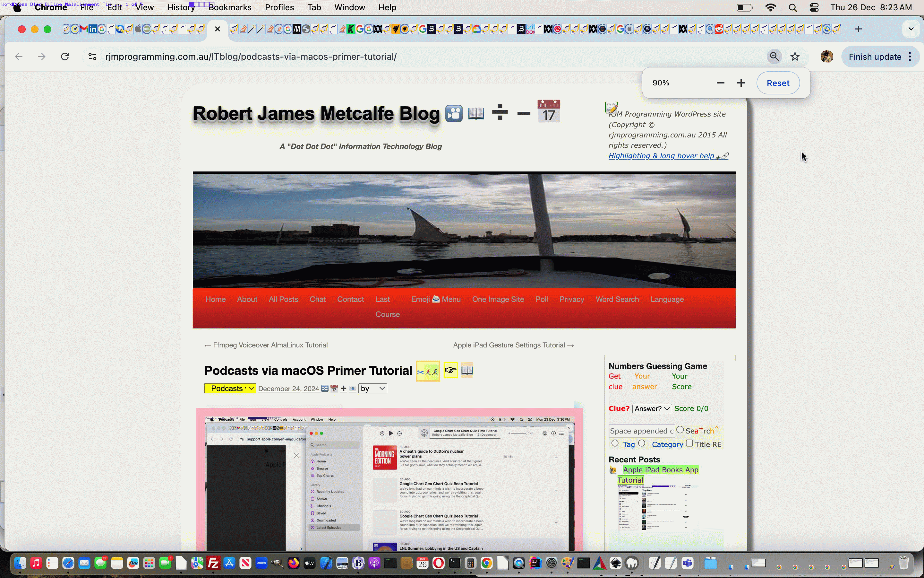
Task: Click the minus sign icon in blog header
Action: pos(524,114)
